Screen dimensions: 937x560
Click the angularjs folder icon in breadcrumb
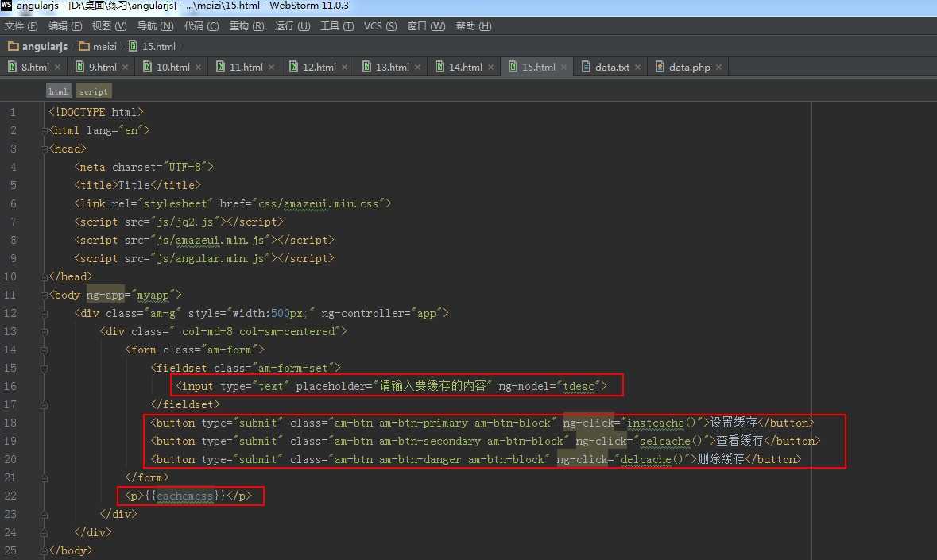(x=14, y=46)
